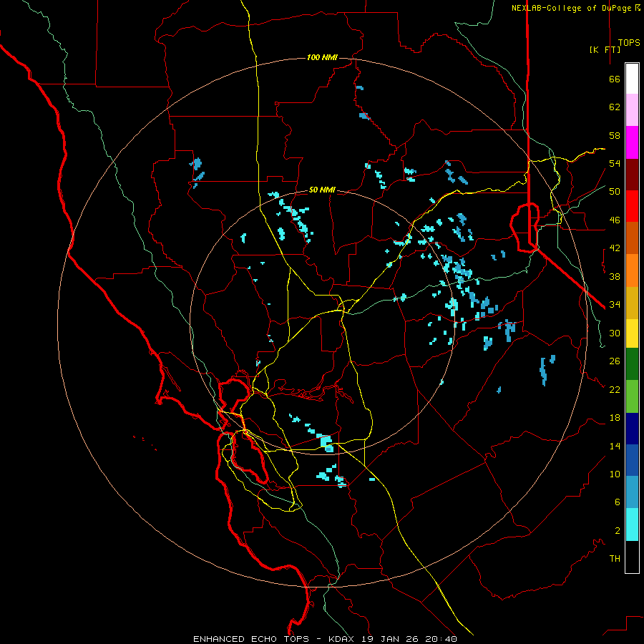This screenshot has width=644, height=644.
Task: Select the bright red legend swatch
Action: click(632, 206)
